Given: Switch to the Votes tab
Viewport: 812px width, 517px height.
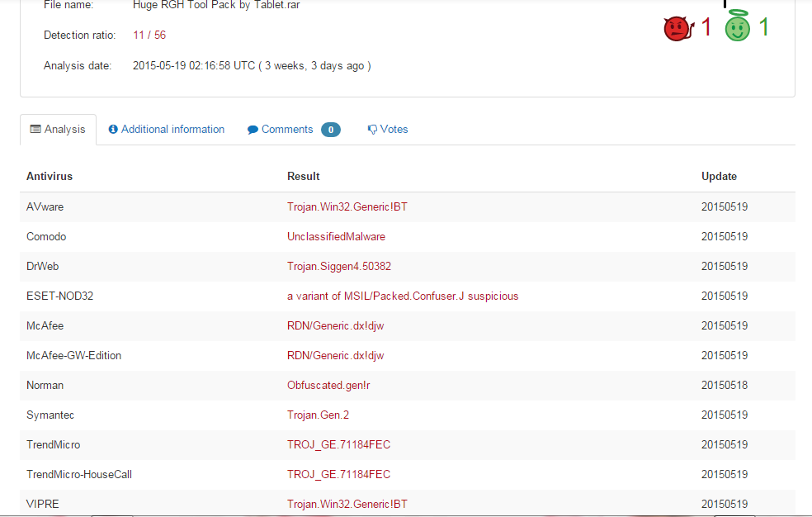Looking at the screenshot, I should (394, 130).
